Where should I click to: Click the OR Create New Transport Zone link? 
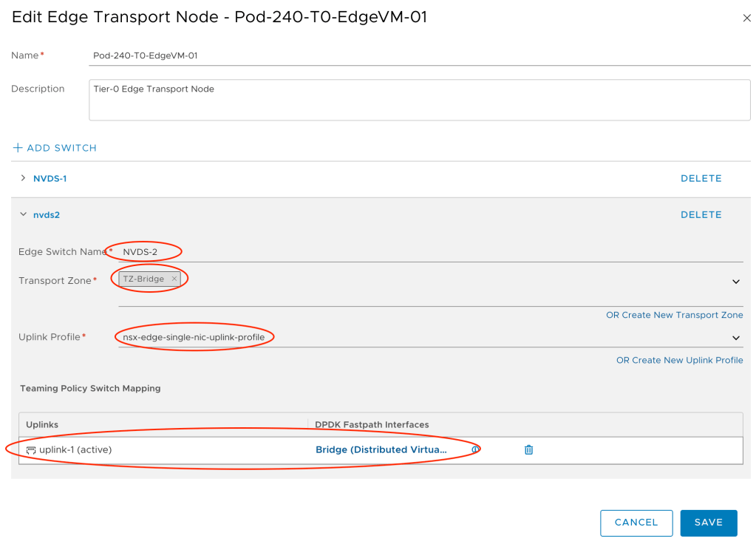[x=674, y=315]
